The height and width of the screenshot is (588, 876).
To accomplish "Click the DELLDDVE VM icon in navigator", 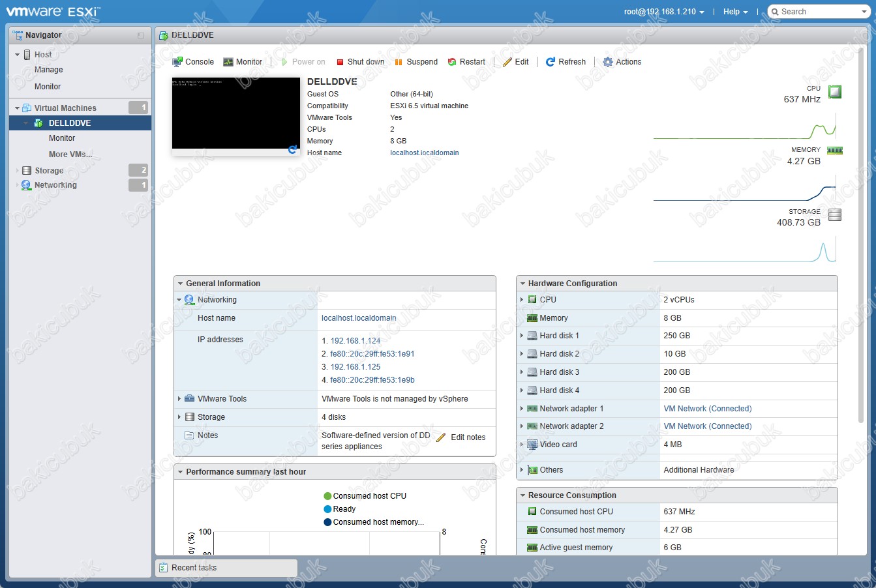I will pyautogui.click(x=38, y=123).
